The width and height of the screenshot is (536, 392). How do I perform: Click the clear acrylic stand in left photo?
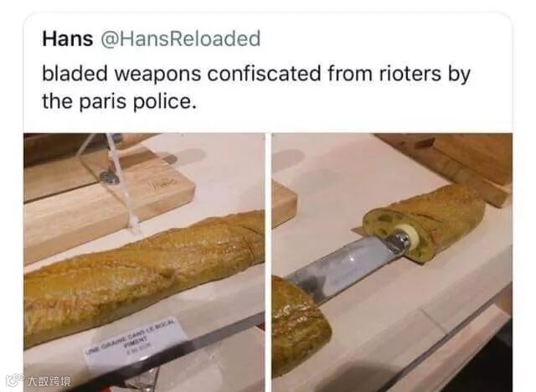point(115,183)
